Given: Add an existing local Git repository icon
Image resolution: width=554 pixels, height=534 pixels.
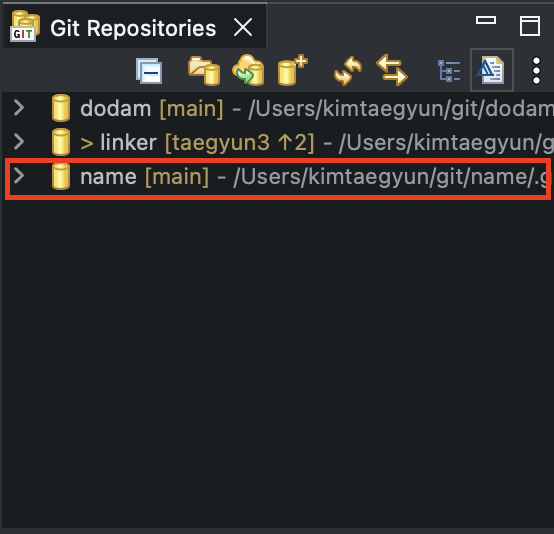Looking at the screenshot, I should pyautogui.click(x=204, y=71).
